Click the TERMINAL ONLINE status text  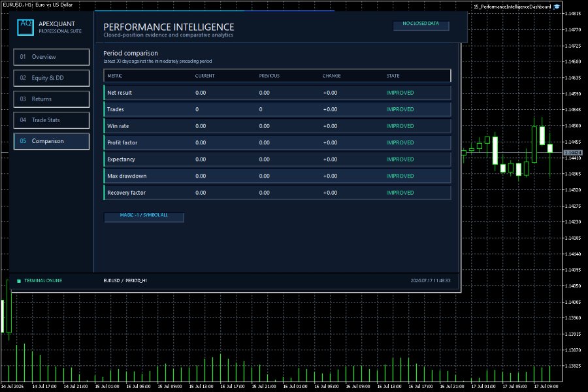pos(43,280)
